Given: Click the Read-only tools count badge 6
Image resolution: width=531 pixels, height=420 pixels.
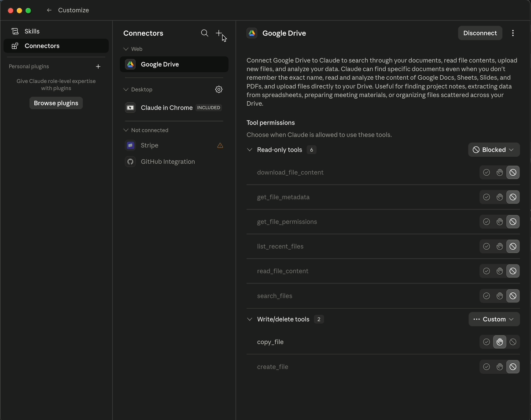Looking at the screenshot, I should coord(312,150).
